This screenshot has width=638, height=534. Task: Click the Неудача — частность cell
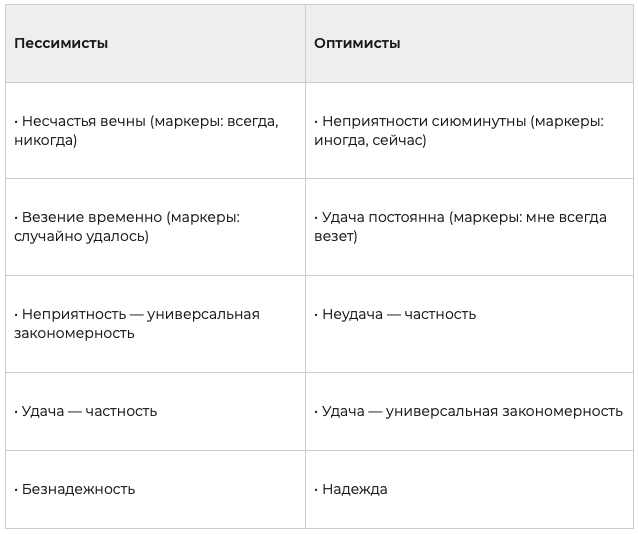398,314
